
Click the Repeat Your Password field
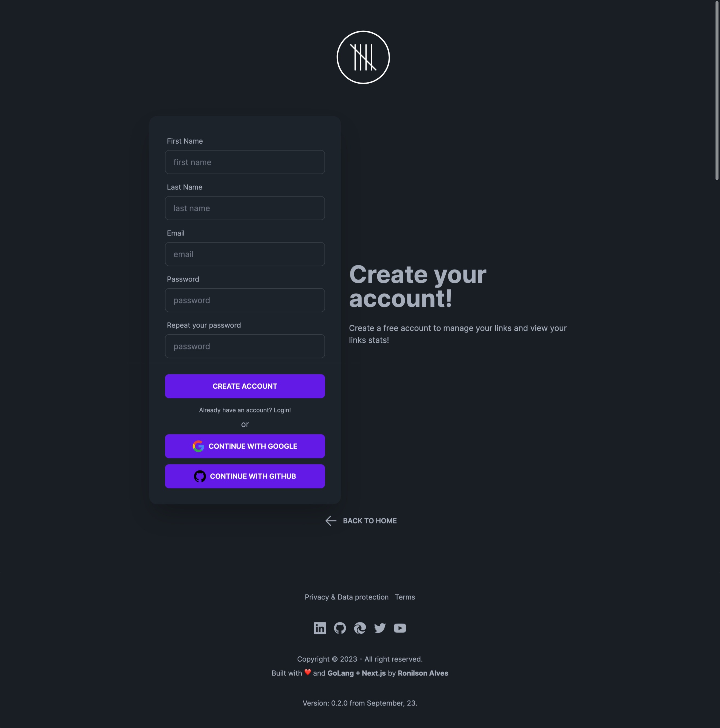click(x=245, y=346)
